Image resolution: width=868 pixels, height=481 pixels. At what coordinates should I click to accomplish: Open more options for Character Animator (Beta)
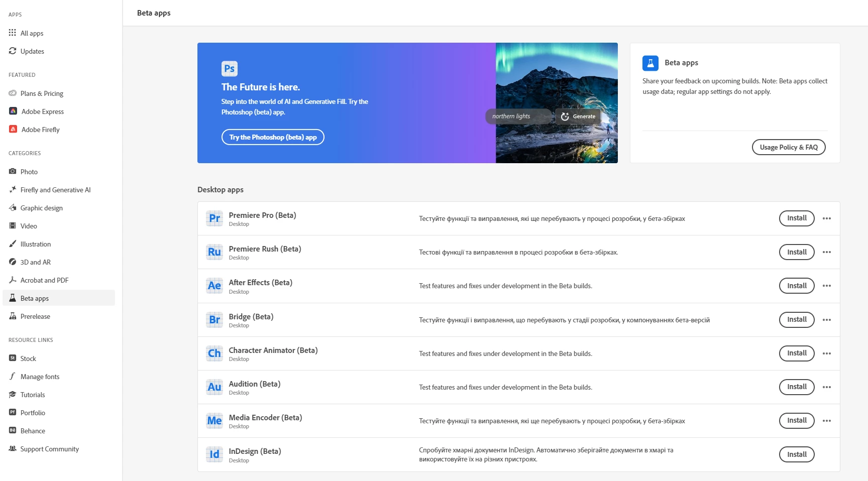tap(827, 353)
